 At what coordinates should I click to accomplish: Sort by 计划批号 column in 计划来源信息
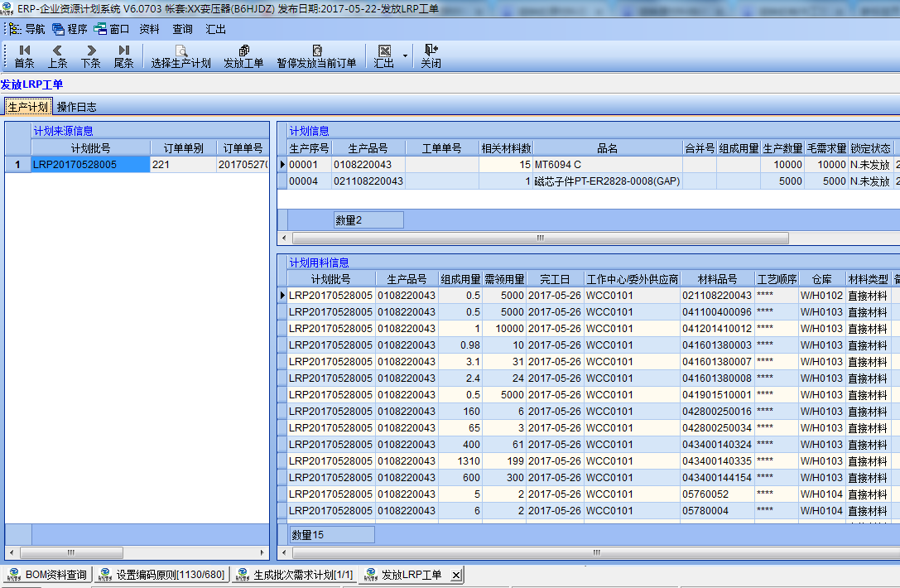[91, 148]
